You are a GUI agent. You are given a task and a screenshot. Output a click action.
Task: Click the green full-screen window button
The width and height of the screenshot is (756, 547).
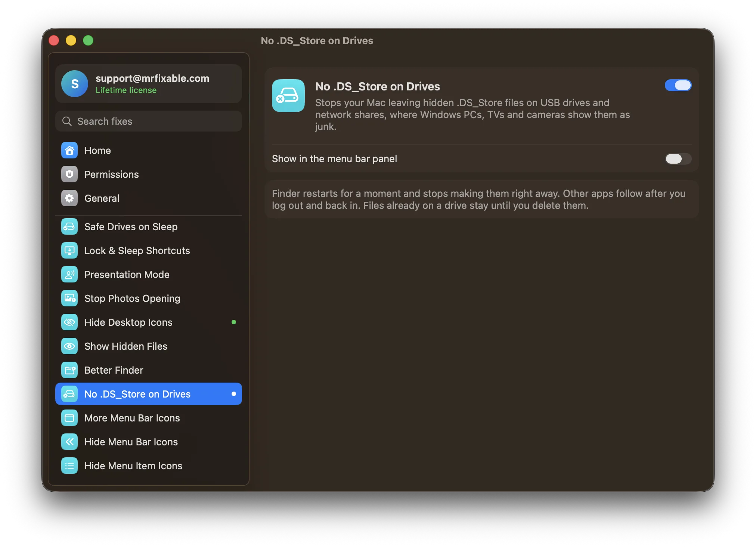88,40
